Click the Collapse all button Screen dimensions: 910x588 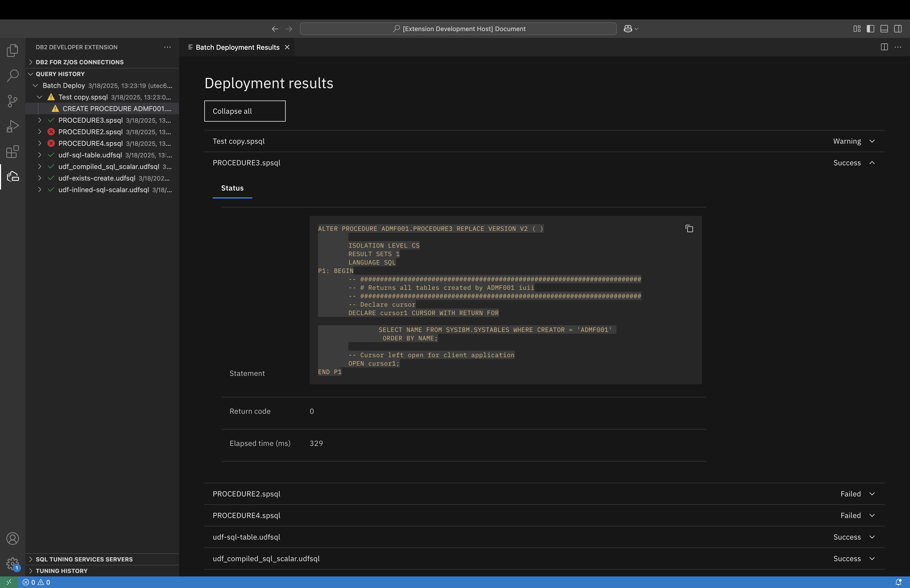click(245, 111)
